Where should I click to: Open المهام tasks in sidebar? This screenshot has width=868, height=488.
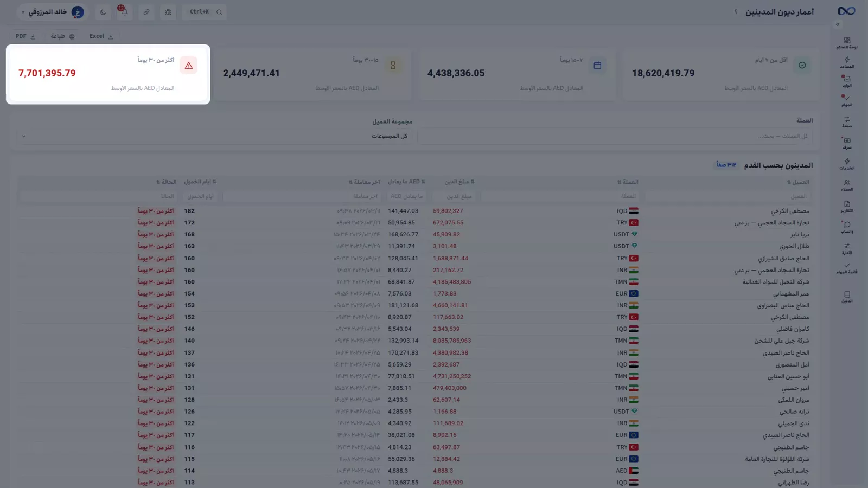(x=847, y=101)
